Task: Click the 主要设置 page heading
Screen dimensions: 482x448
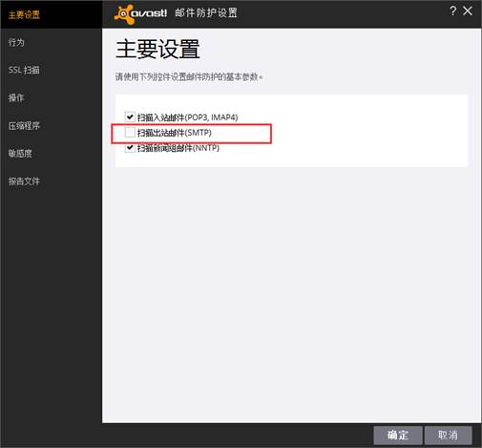Action: pyautogui.click(x=157, y=50)
